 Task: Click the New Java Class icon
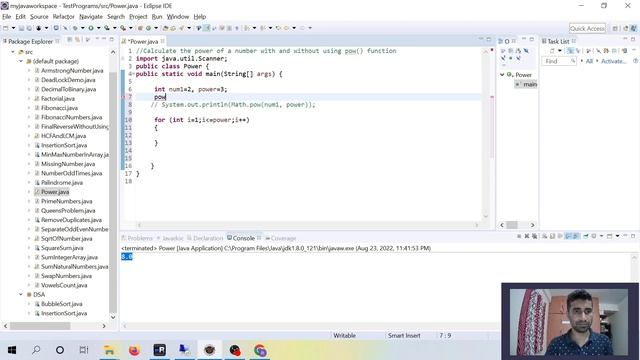point(149,28)
